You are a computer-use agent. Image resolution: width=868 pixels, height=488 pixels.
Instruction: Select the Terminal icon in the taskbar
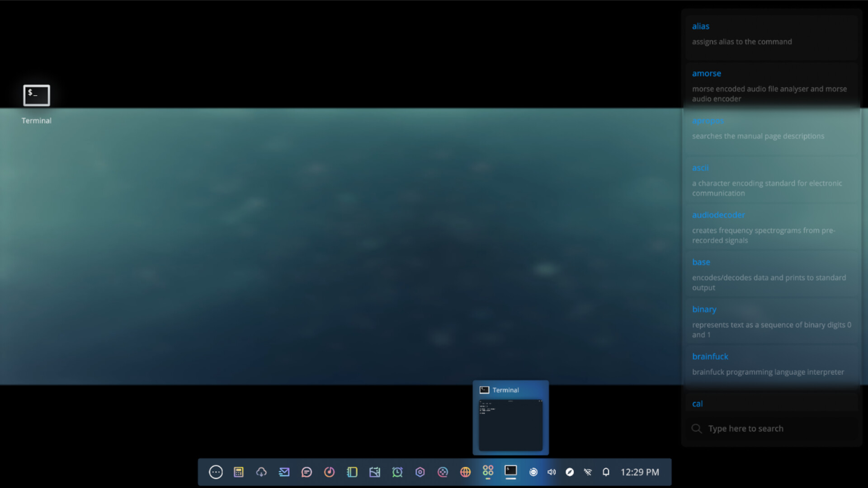point(511,472)
